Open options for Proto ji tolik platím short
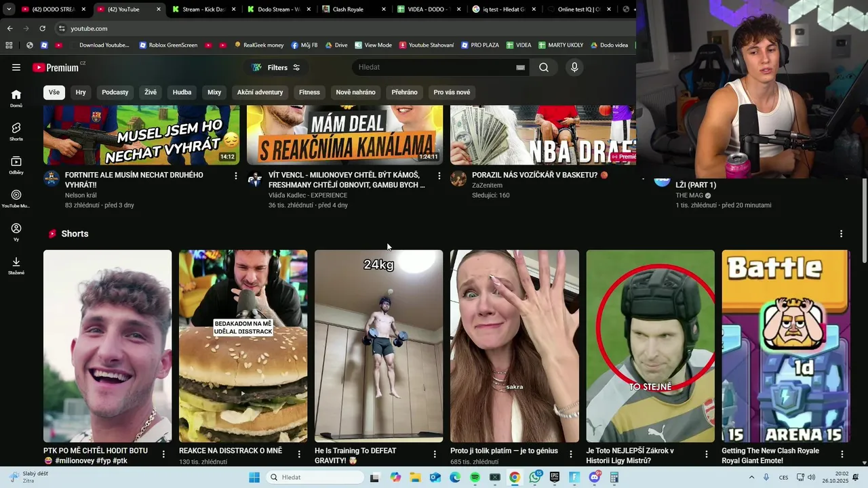The height and width of the screenshot is (488, 868). pos(570,454)
